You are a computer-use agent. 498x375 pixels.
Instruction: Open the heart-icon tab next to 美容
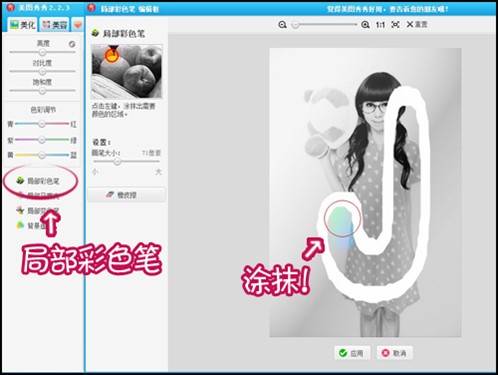tap(78, 25)
